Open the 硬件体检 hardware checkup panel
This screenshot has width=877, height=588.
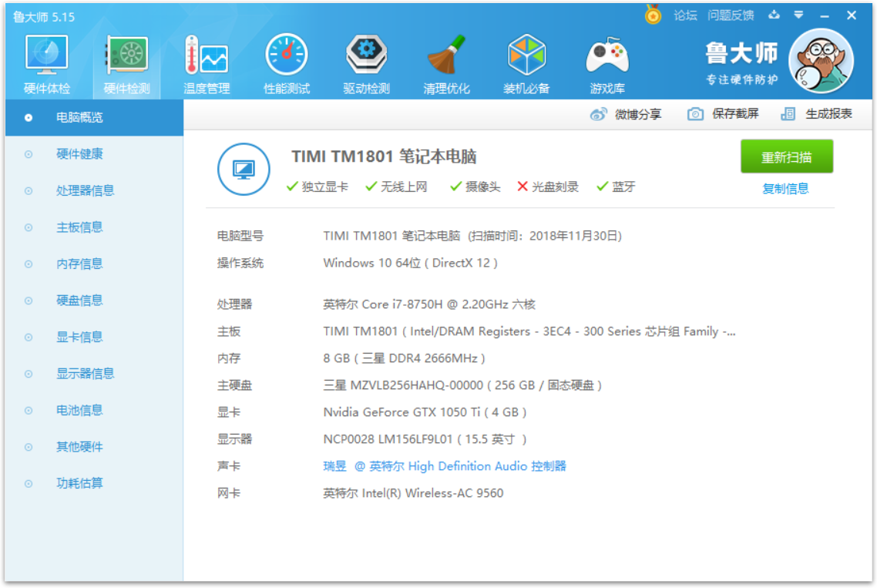(46, 62)
